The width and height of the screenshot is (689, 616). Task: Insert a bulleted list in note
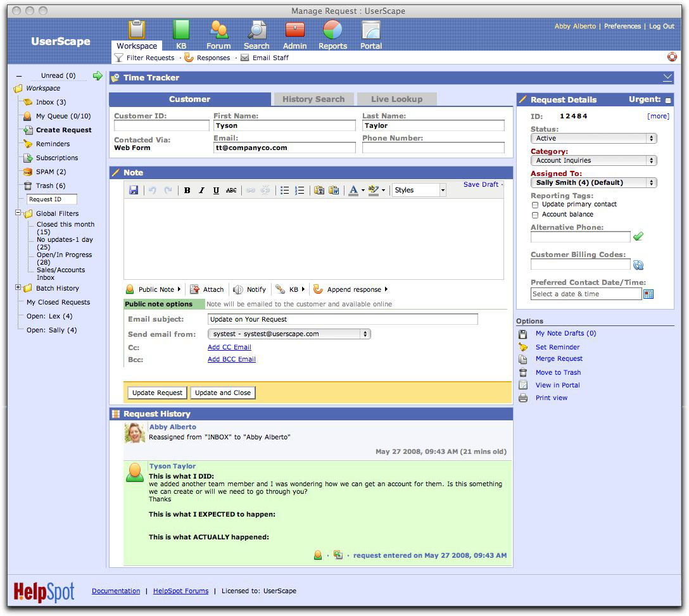coord(285,190)
